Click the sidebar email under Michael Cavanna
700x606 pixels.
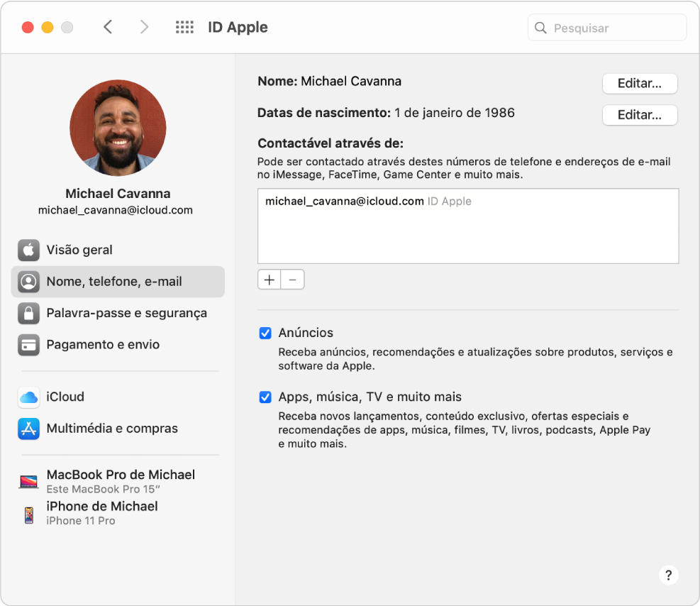click(x=115, y=210)
